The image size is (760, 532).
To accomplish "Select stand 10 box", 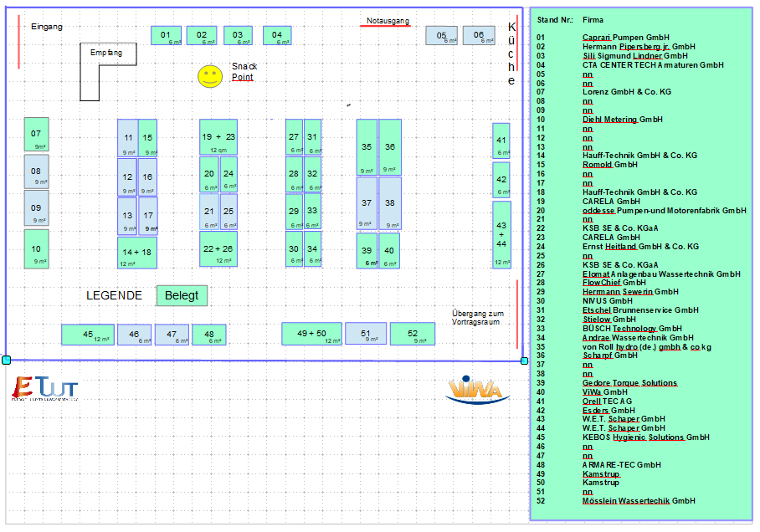I will (x=36, y=249).
